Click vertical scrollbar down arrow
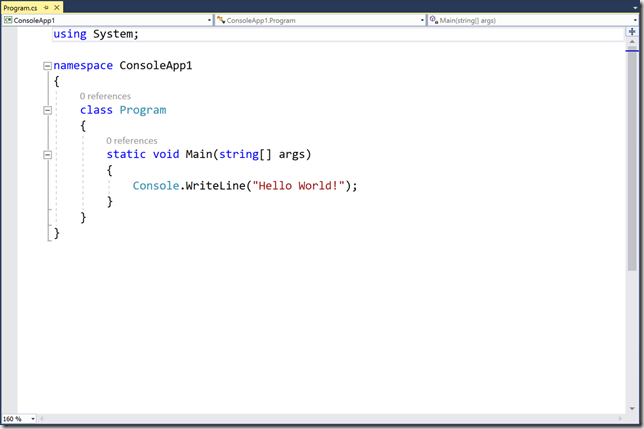This screenshot has height=429, width=644. pyautogui.click(x=632, y=408)
